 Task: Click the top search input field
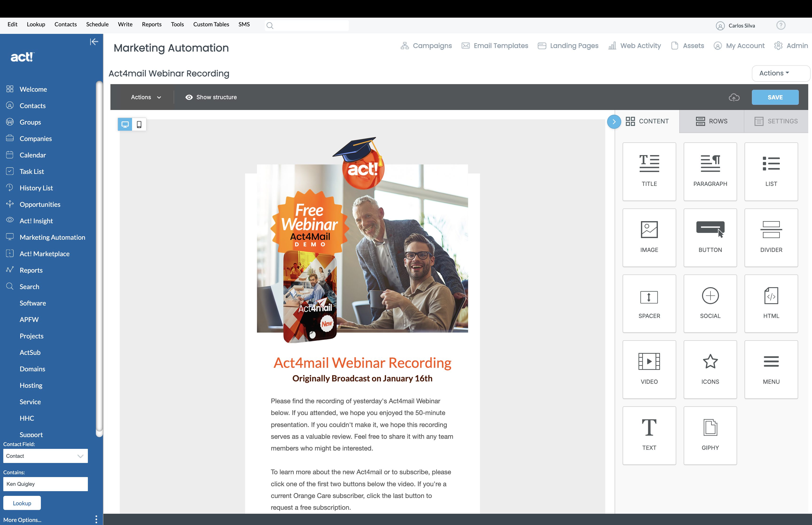pyautogui.click(x=307, y=26)
